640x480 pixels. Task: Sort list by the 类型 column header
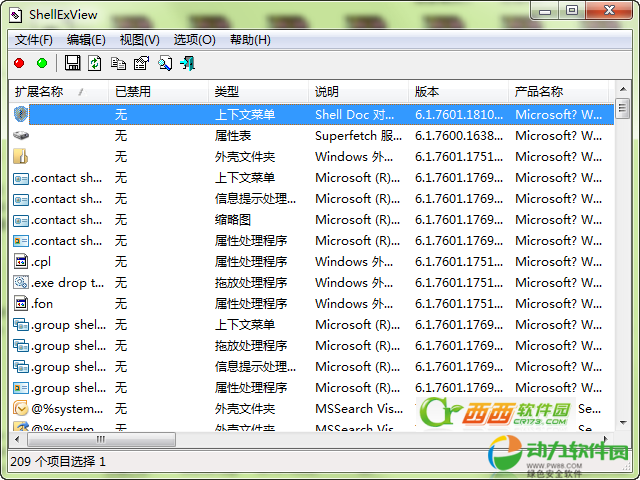(x=227, y=92)
